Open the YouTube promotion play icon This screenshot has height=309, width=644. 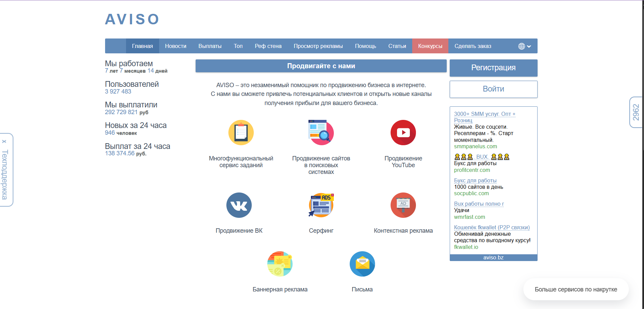[x=403, y=133]
